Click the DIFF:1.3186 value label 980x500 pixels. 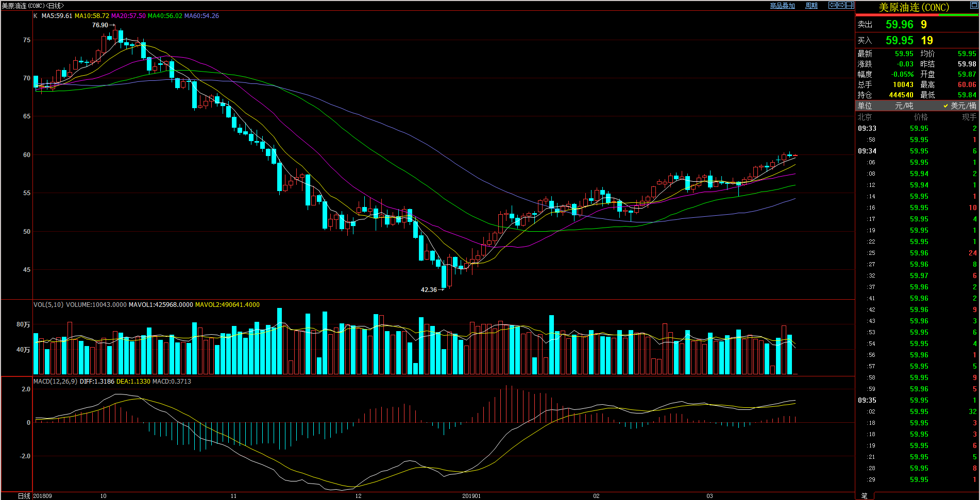(97, 382)
